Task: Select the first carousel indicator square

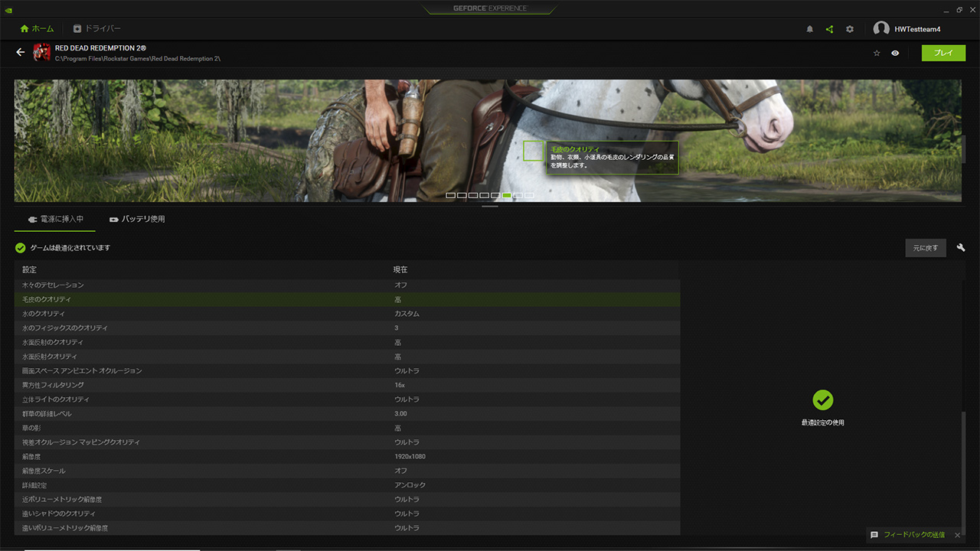Action: point(450,195)
